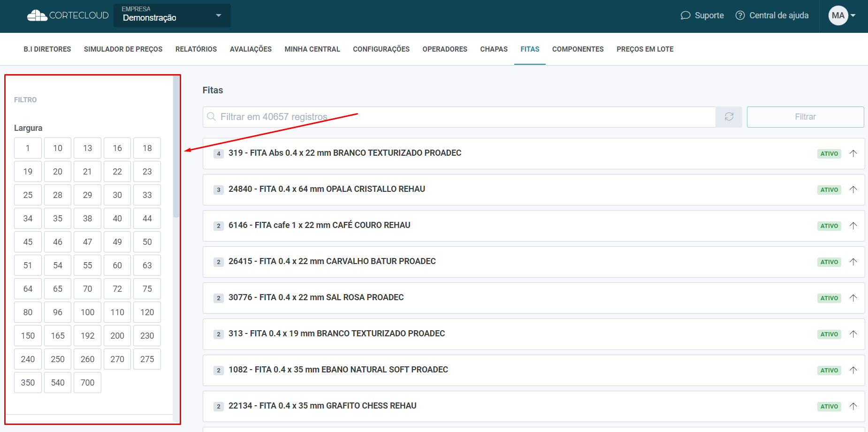The image size is (868, 432).
Task: Open the COMPONENTES tab
Action: pos(578,49)
